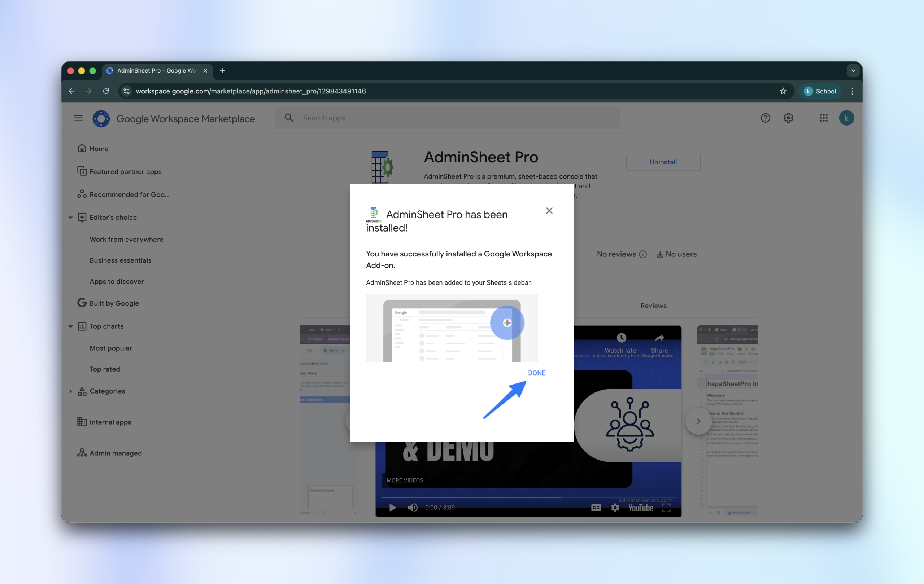This screenshot has height=584, width=924.
Task: Open the hamburger main menu
Action: [78, 118]
